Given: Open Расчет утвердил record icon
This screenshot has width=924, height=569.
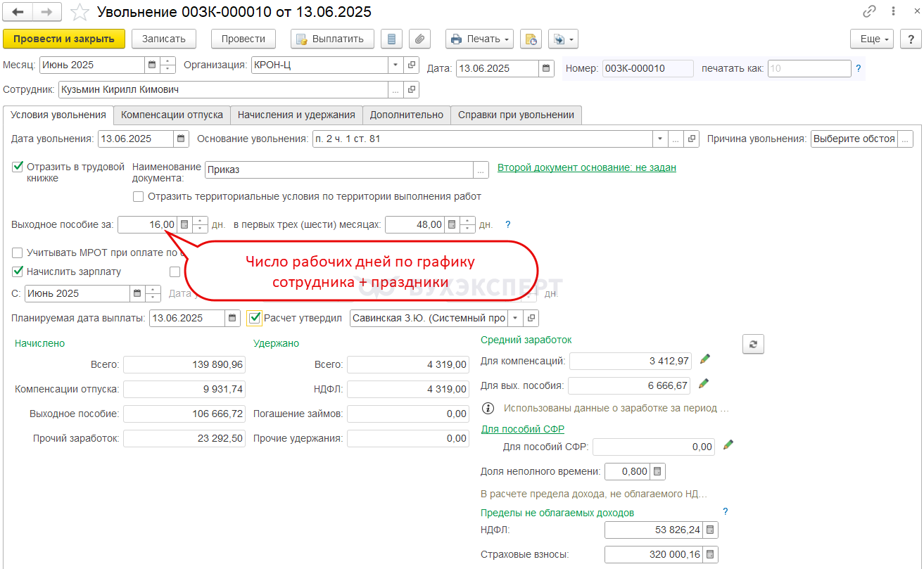Looking at the screenshot, I should (x=532, y=318).
